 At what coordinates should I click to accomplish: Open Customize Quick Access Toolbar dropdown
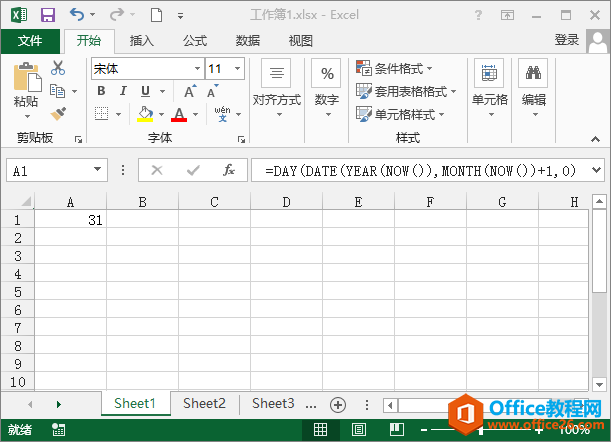(x=180, y=16)
